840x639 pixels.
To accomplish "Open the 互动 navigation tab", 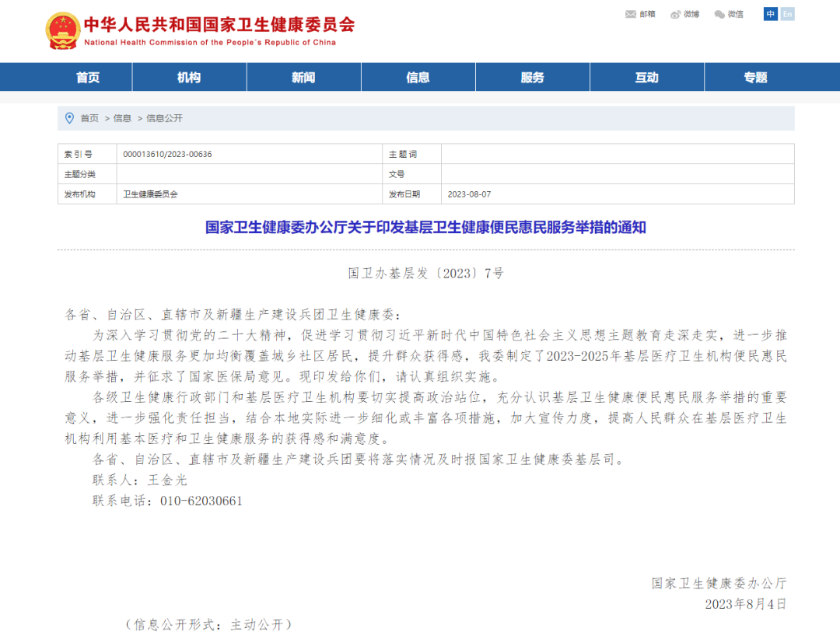I will coord(646,77).
